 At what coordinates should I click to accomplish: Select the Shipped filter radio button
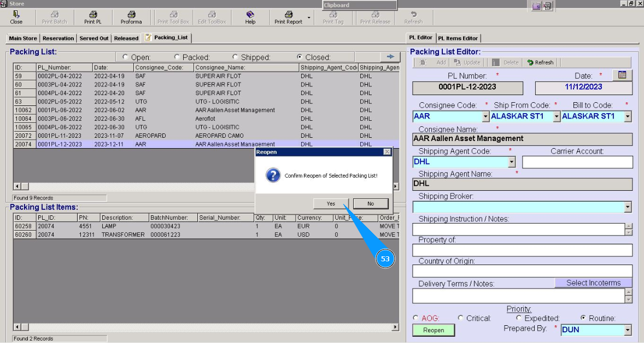tap(235, 57)
